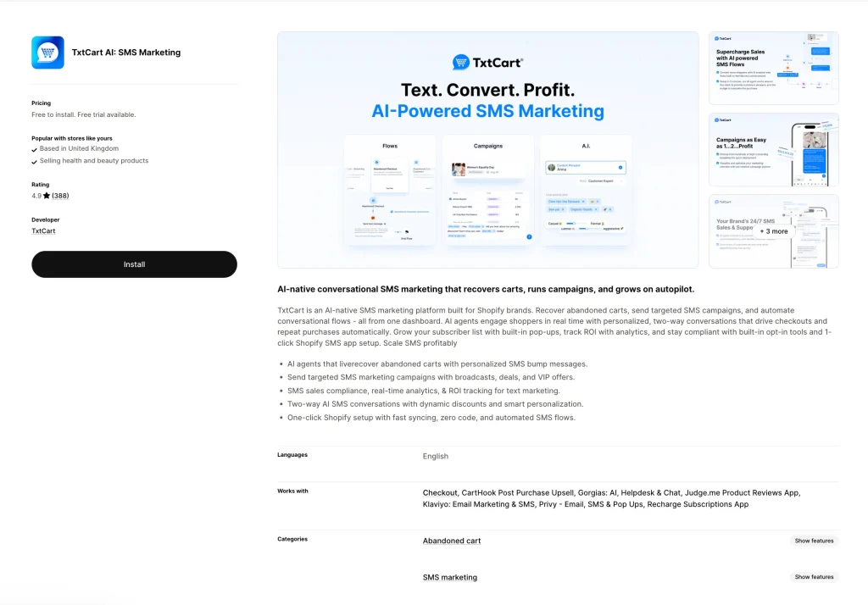Image resolution: width=868 pixels, height=605 pixels.
Task: Open the TxtCart developer link
Action: [43, 230]
